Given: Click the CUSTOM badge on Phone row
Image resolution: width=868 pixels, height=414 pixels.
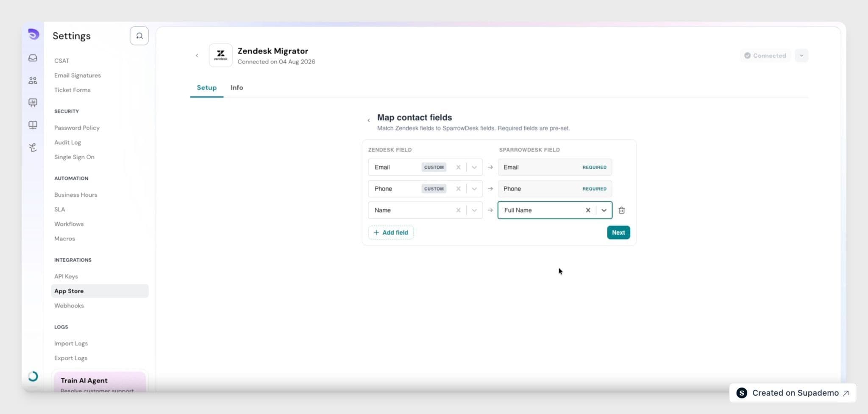Looking at the screenshot, I should coord(434,189).
